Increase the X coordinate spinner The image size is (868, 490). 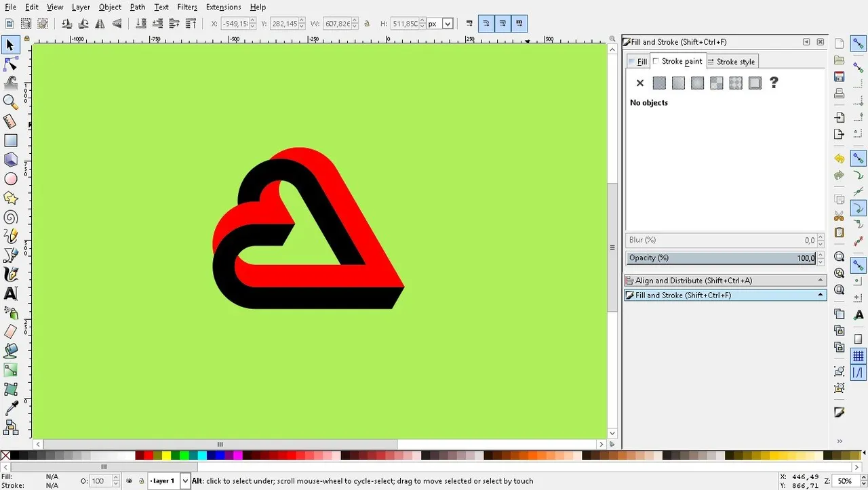253,21
